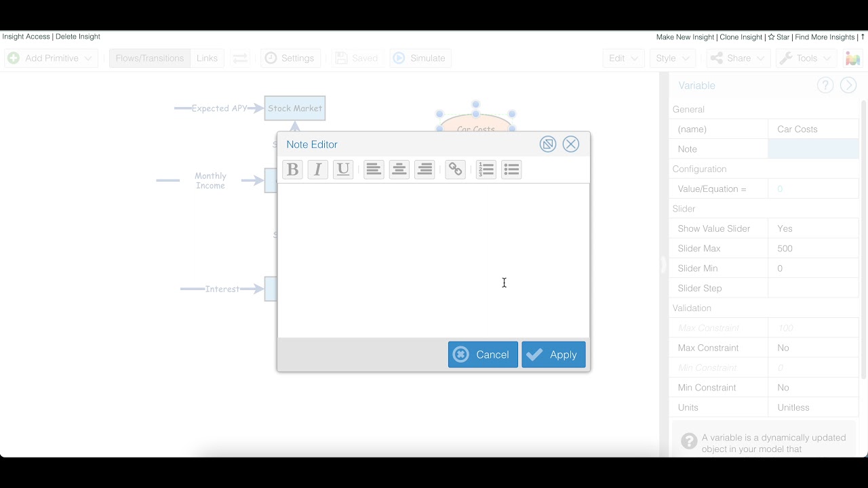868x488 pixels.
Task: Open simulation Settings
Action: pyautogui.click(x=290, y=58)
